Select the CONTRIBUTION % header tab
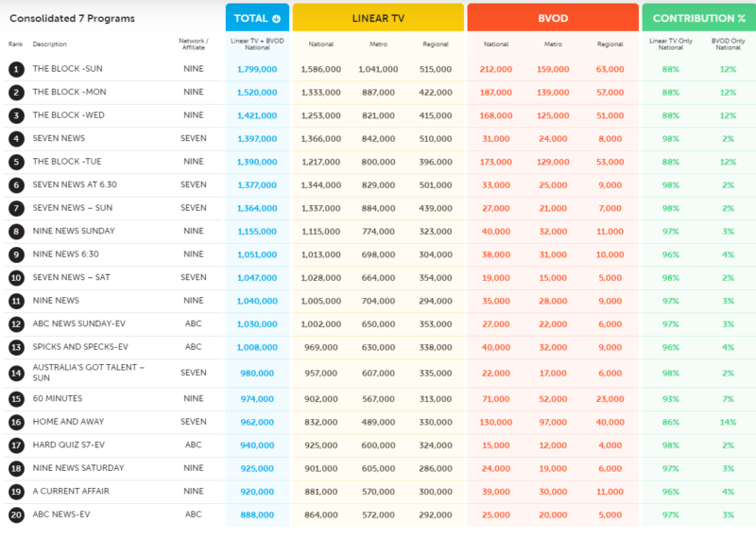The image size is (756, 541). point(698,18)
